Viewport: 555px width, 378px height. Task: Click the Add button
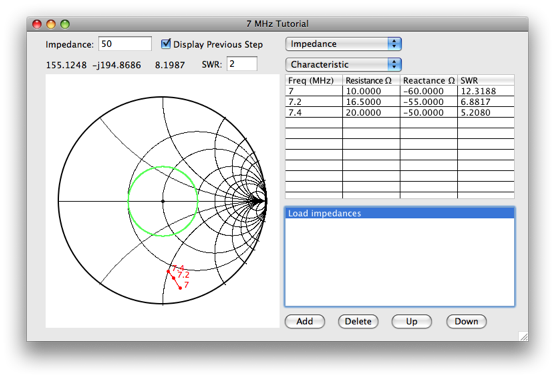[x=305, y=321]
